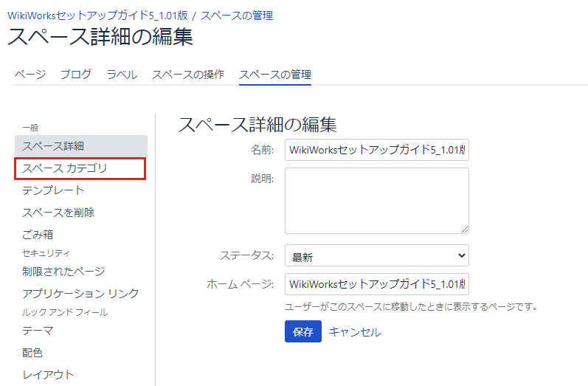Image resolution: width=588 pixels, height=386 pixels.
Task: Open スペース カテゴリ in the sidebar
Action: (x=65, y=168)
